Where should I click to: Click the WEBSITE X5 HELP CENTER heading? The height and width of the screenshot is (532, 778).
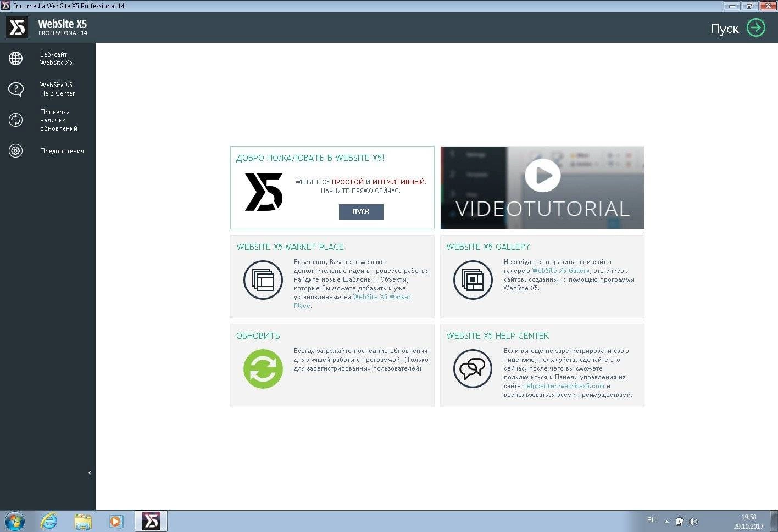[x=498, y=336]
